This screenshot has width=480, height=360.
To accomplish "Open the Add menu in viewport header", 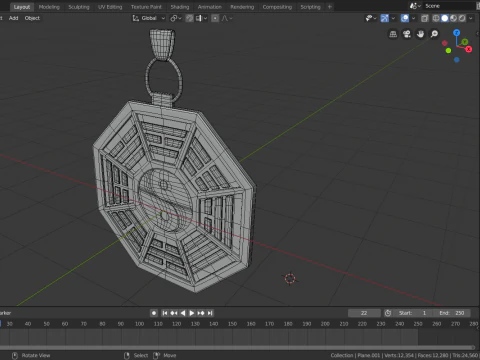I will (x=13, y=18).
